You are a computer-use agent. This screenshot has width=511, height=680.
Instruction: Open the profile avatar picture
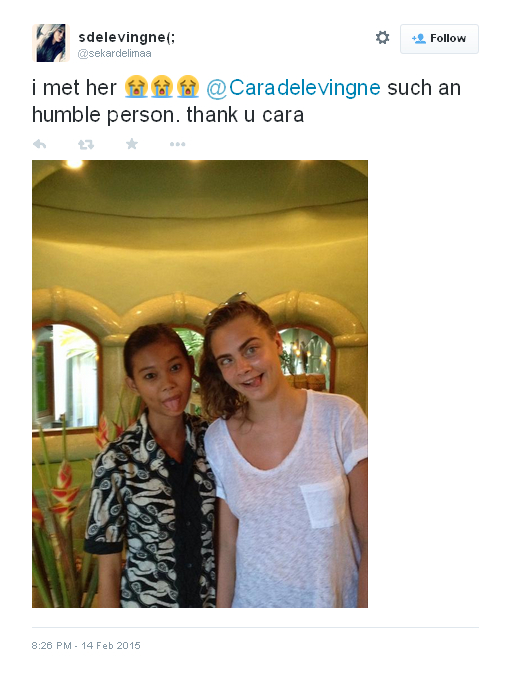click(x=51, y=43)
